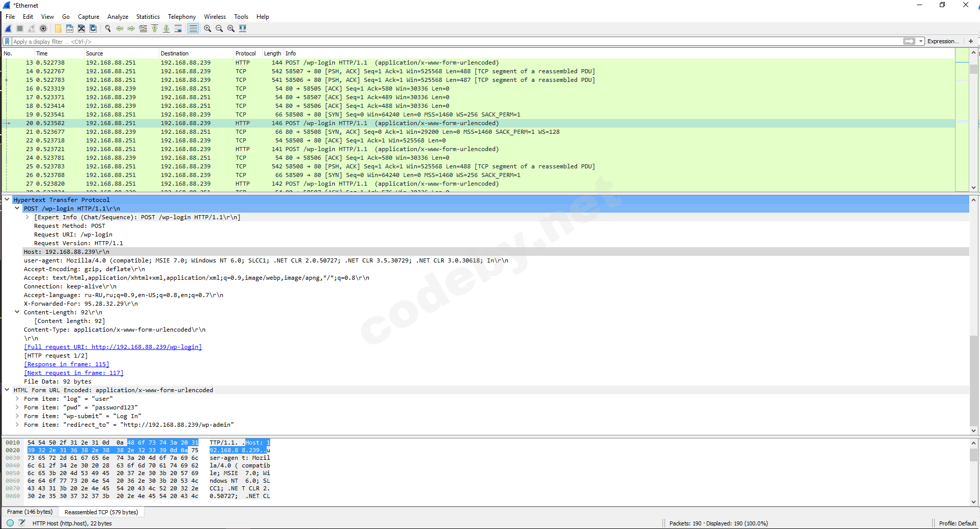Screen dimensions: 980x529
Task: Select the user-agent header line
Action: 266,260
